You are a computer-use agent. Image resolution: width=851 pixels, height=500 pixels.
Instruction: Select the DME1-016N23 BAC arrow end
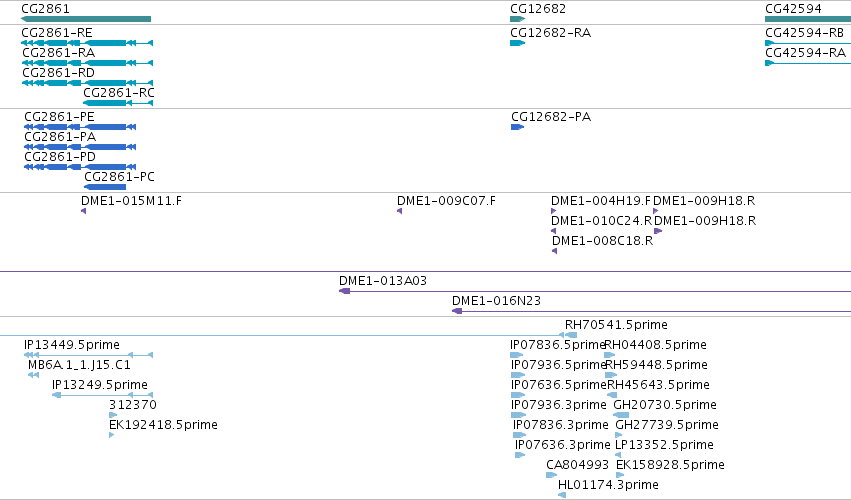point(457,311)
